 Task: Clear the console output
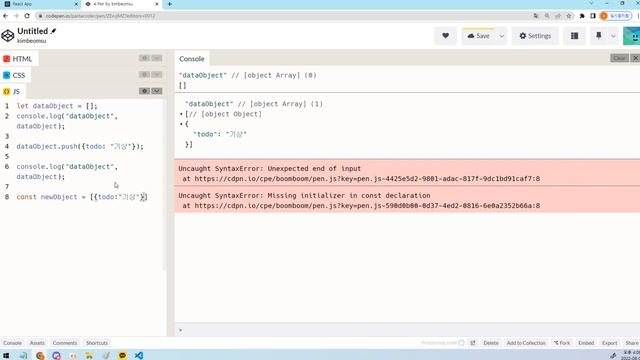[619, 58]
